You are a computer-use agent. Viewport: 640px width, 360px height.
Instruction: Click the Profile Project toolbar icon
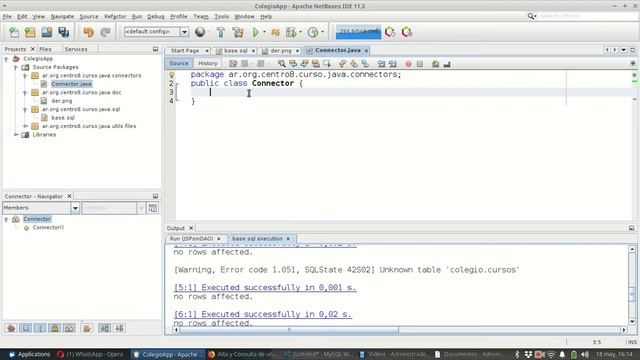291,32
